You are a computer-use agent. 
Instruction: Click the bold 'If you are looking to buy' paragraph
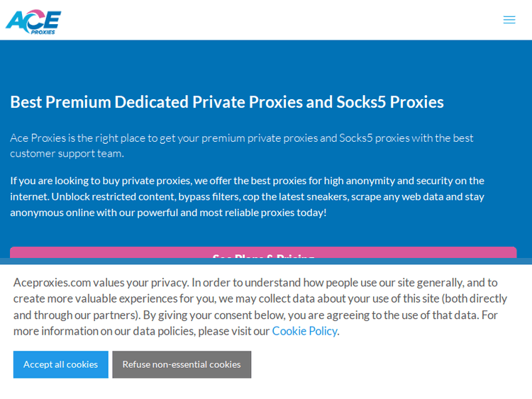[247, 196]
